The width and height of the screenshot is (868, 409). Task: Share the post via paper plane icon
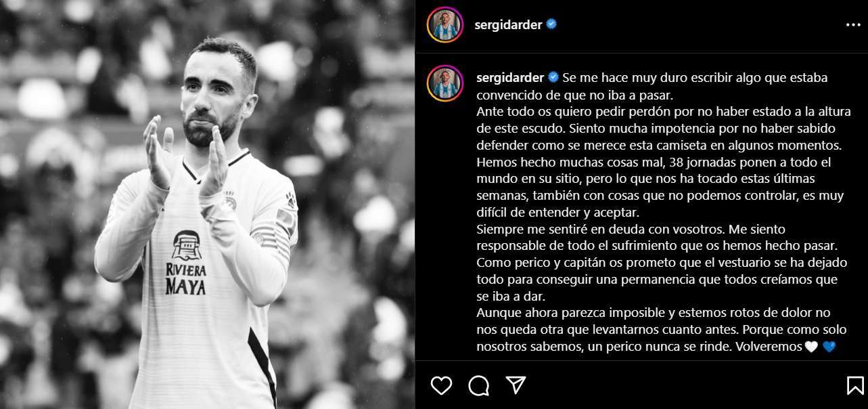516,385
